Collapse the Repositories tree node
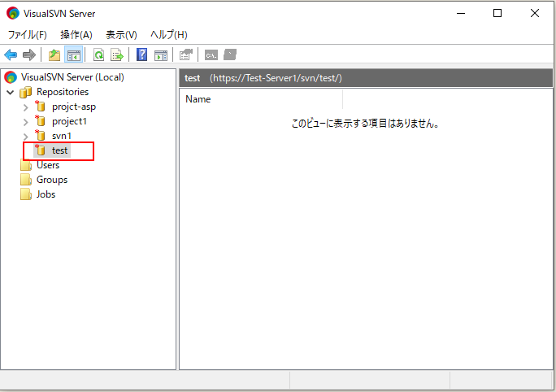556x392 pixels. click(11, 93)
